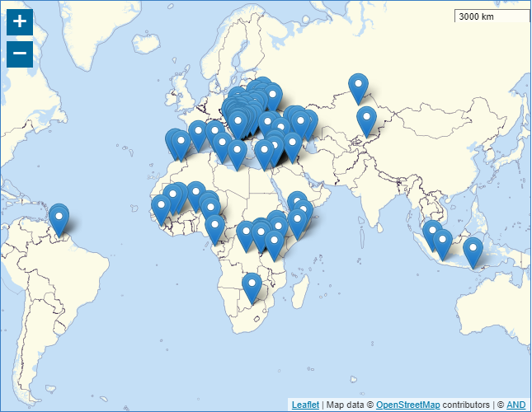The height and width of the screenshot is (412, 532).
Task: Open the Leaflet attribution link
Action: [305, 405]
